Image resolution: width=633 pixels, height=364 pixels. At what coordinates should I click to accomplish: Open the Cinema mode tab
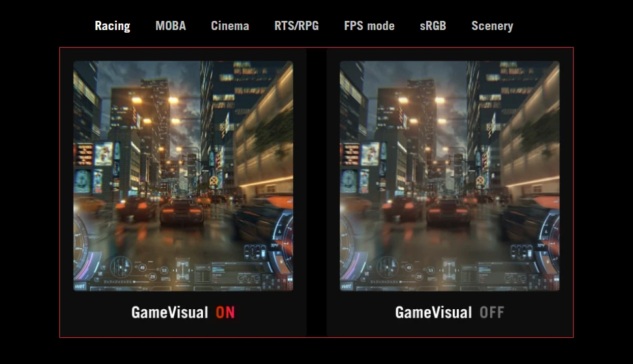(x=230, y=26)
